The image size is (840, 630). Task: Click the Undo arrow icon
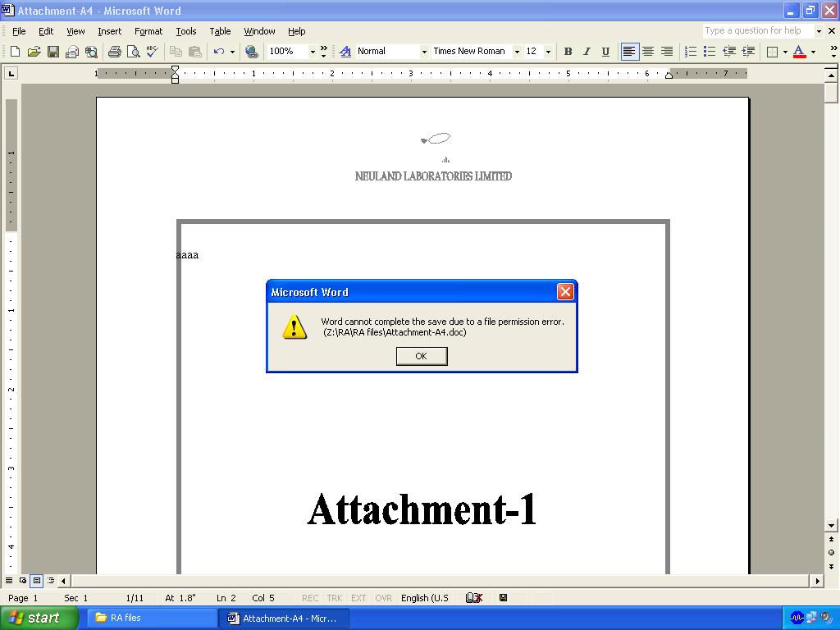(218, 52)
